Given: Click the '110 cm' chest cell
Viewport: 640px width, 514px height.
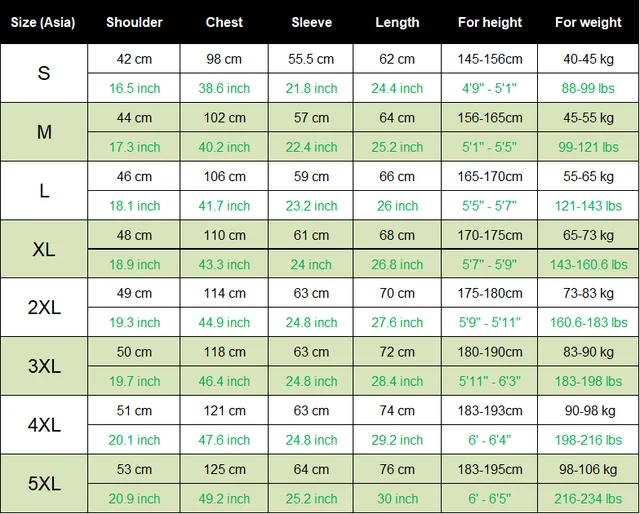Looking at the screenshot, I should pos(224,235).
